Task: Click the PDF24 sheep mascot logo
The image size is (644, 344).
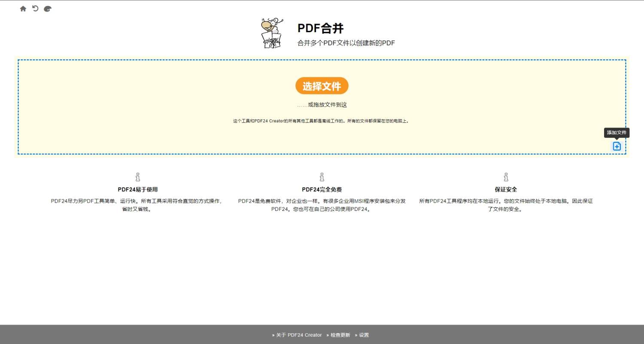Action: pyautogui.click(x=271, y=33)
